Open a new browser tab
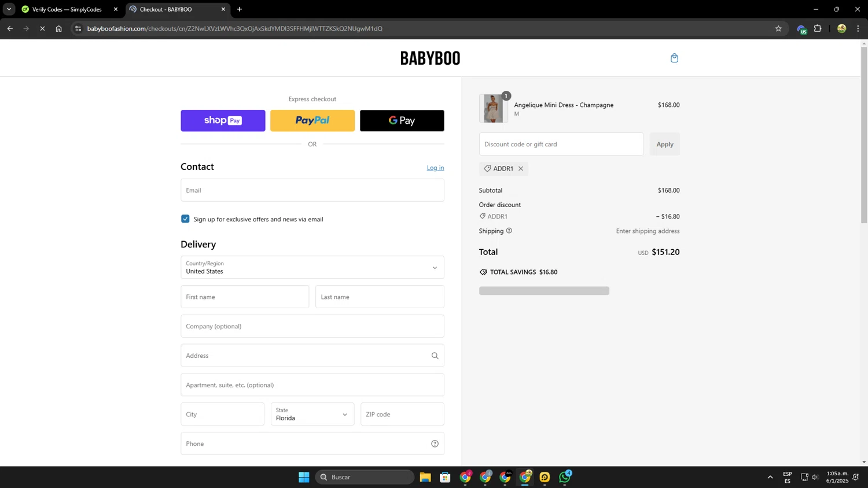This screenshot has width=868, height=488. (x=240, y=9)
